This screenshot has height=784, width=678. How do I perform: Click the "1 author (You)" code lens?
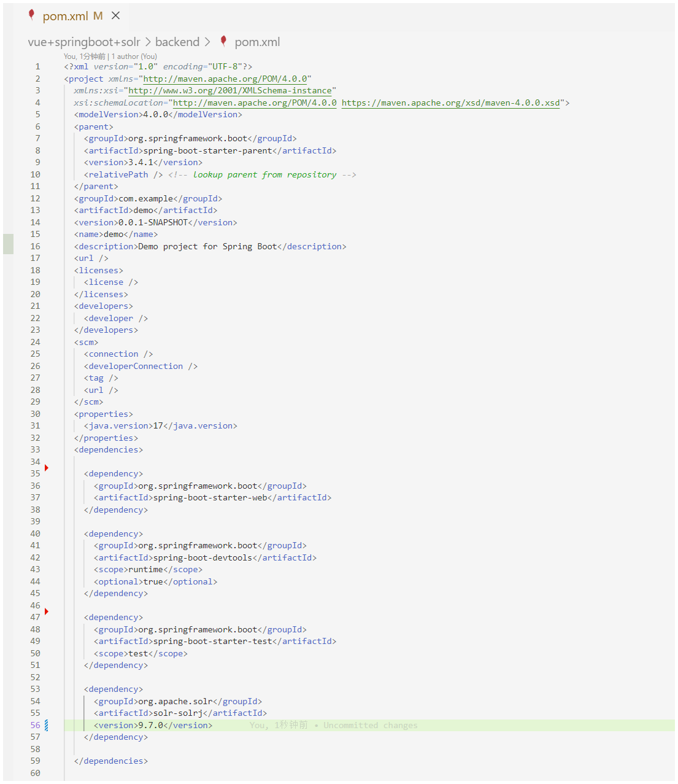click(134, 56)
